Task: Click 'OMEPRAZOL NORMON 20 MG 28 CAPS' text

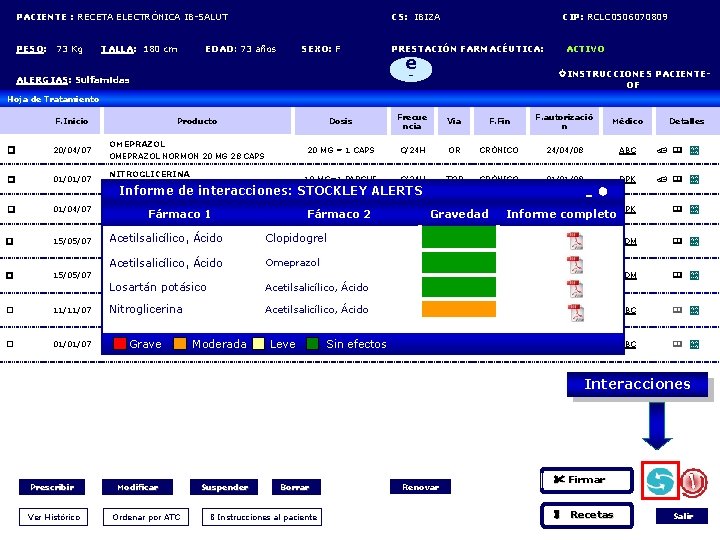Action: [187, 156]
